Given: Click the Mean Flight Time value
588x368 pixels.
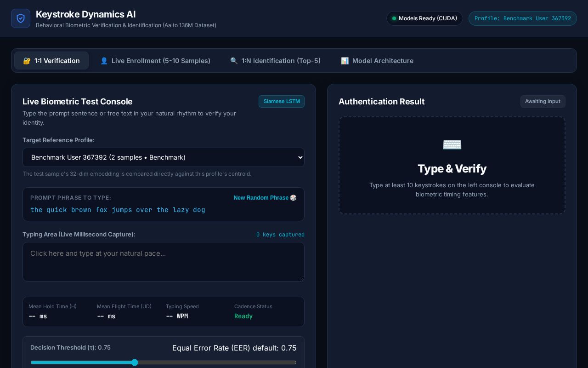Looking at the screenshot, I should [x=106, y=316].
